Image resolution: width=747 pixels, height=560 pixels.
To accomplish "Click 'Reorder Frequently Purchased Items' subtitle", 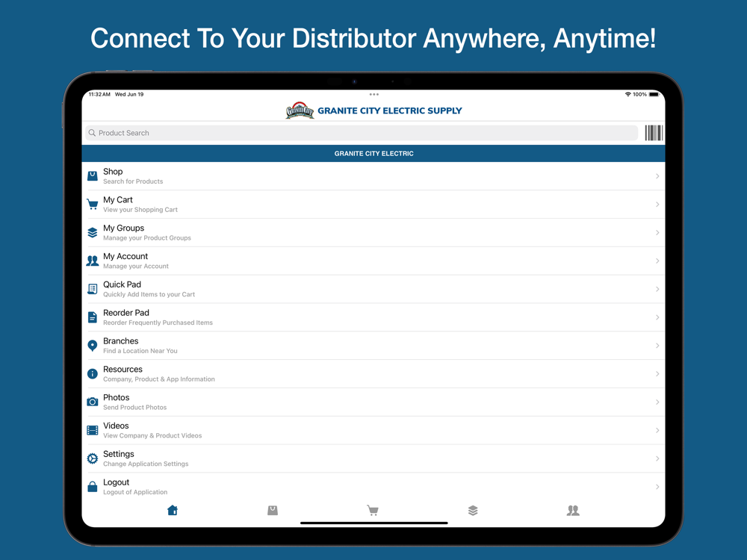I will pos(158,323).
